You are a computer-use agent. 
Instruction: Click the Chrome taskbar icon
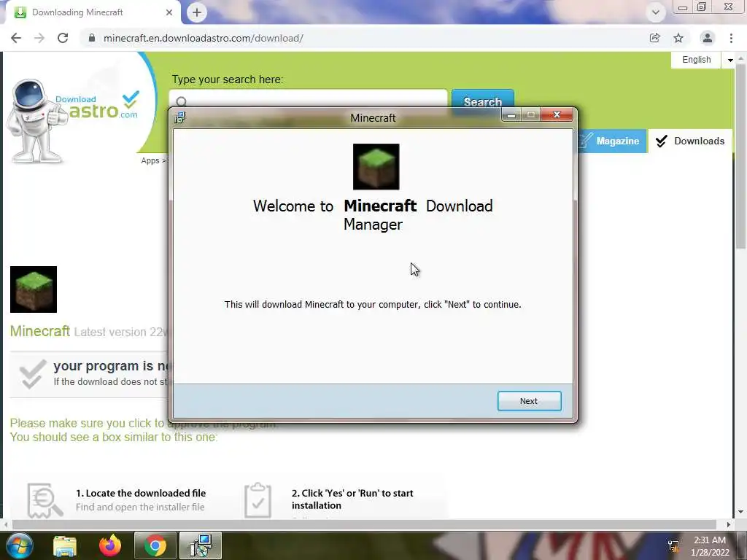point(155,545)
